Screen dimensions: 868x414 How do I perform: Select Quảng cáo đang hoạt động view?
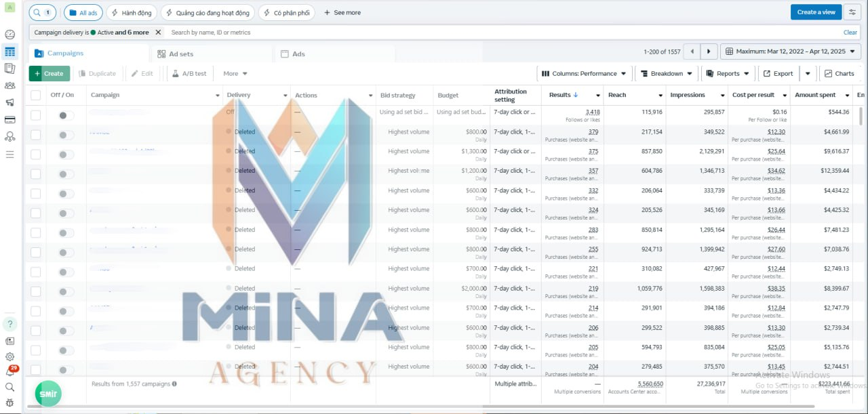point(208,12)
